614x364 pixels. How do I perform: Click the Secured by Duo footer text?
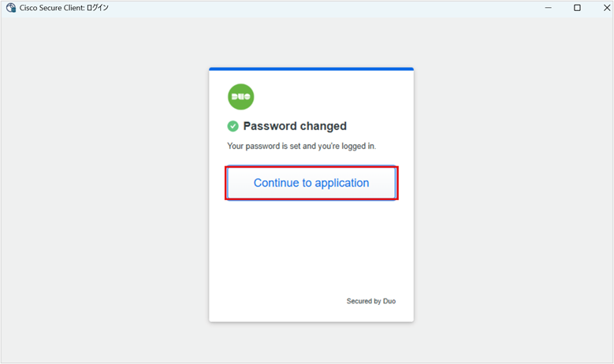(x=377, y=301)
